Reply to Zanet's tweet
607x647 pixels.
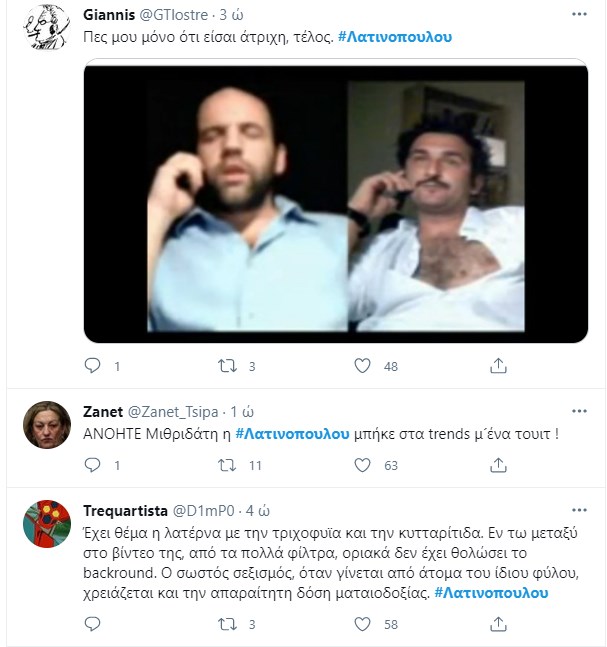click(94, 465)
